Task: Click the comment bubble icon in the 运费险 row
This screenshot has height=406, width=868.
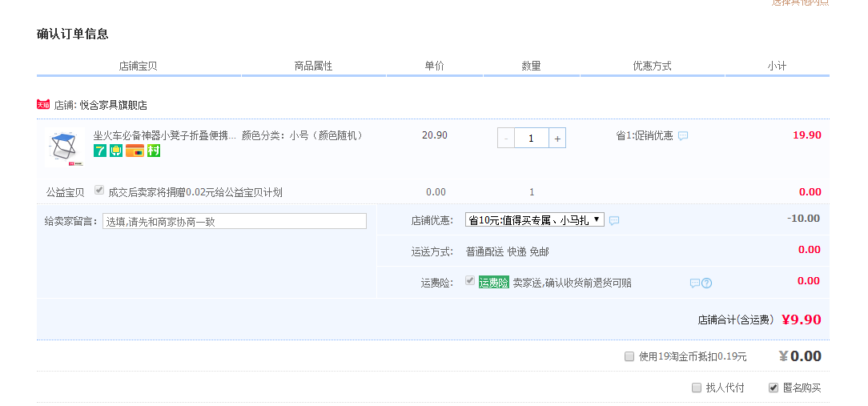Action: click(x=695, y=283)
